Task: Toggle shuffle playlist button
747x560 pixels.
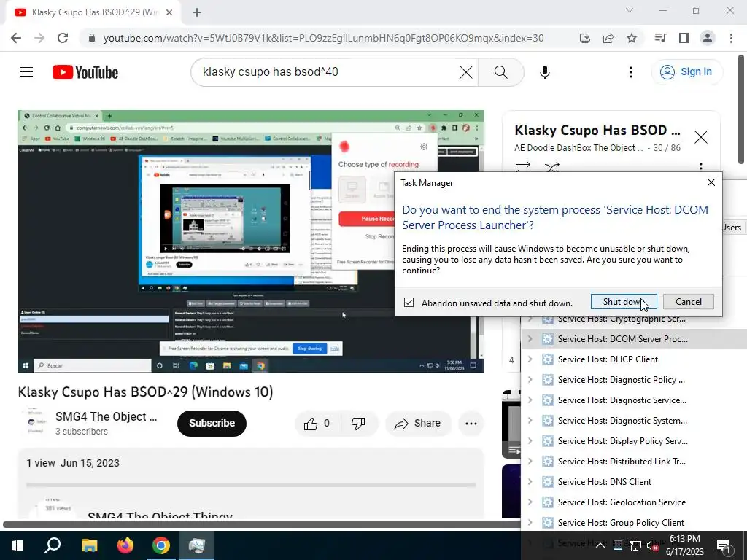Action: click(551, 168)
